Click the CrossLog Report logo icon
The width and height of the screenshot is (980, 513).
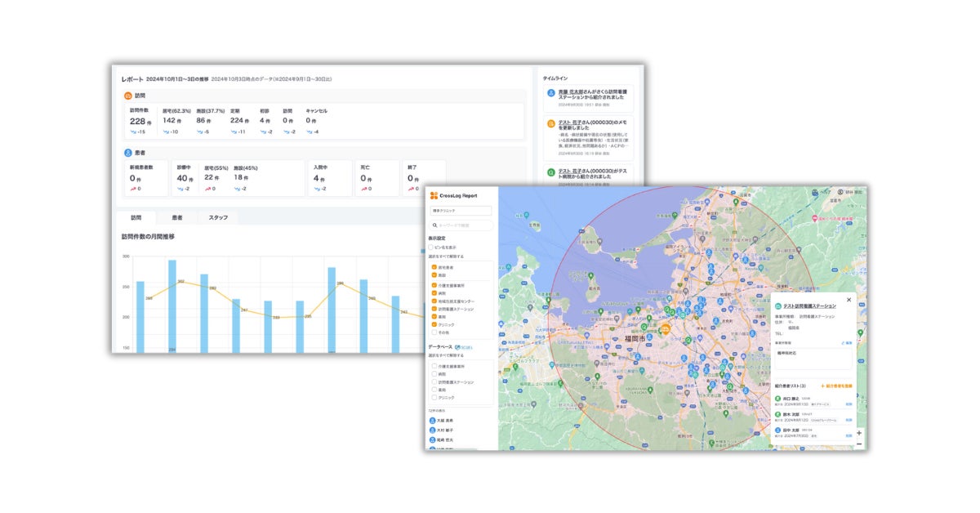(x=434, y=195)
